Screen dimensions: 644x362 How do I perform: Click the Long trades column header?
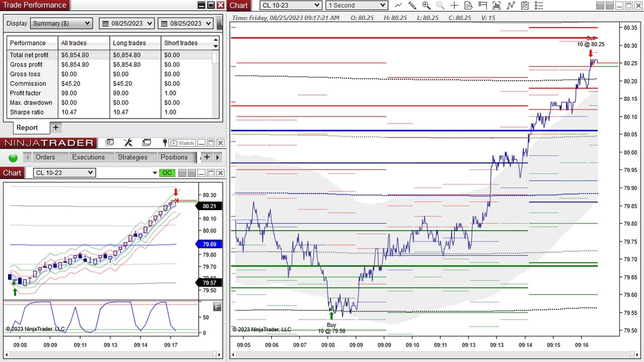point(135,43)
